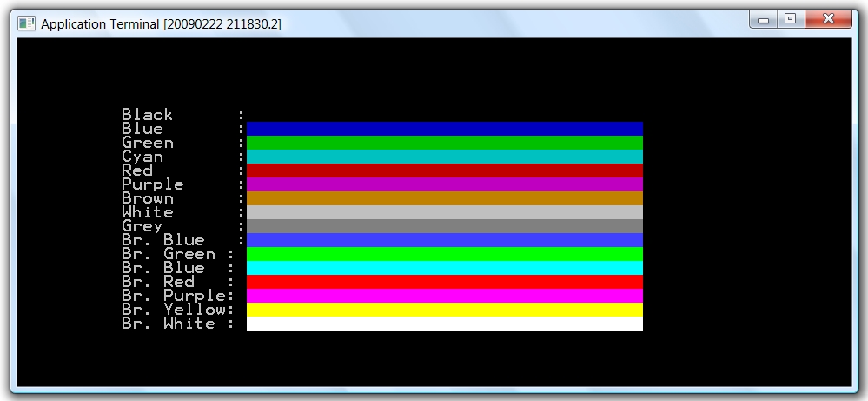Select the bright red bar beside Br. Red
The width and height of the screenshot is (868, 401).
pyautogui.click(x=444, y=282)
